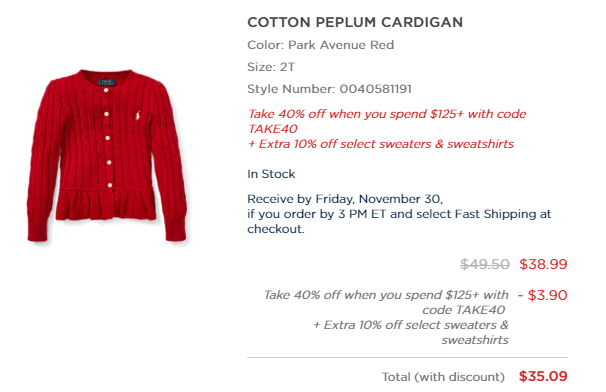Select the Size: 2T line

click(x=271, y=67)
